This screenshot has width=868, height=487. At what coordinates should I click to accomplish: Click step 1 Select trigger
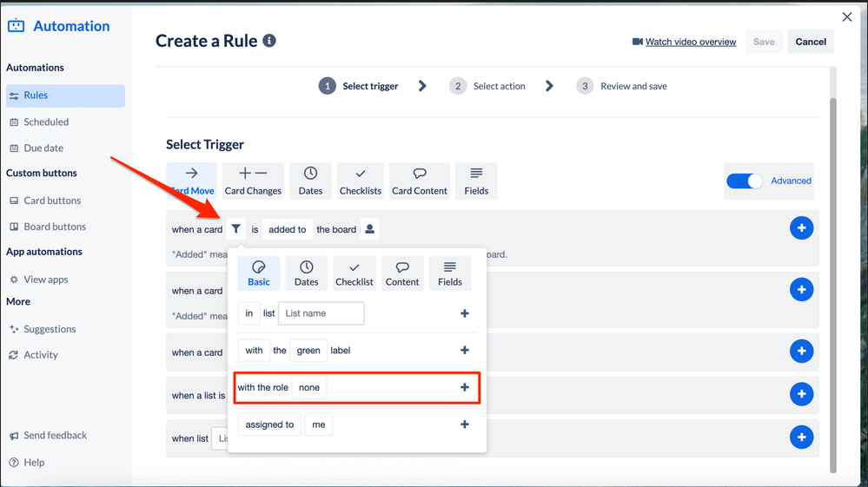click(x=358, y=86)
